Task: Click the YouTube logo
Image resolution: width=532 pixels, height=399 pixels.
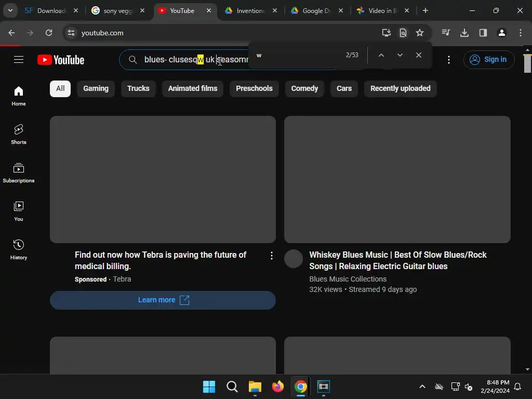Action: pos(61,60)
